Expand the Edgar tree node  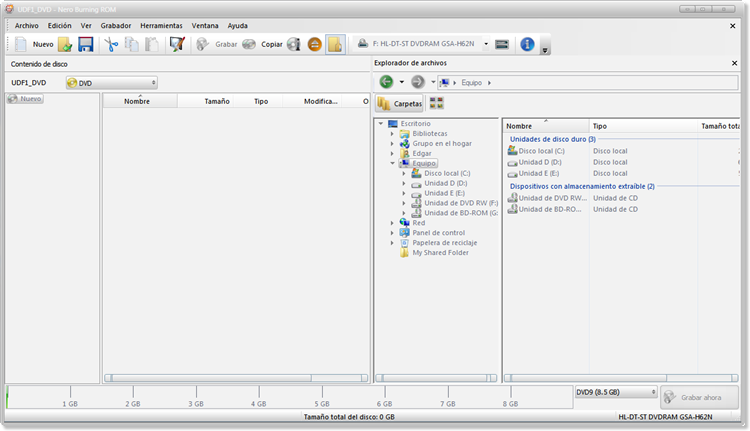tap(392, 154)
